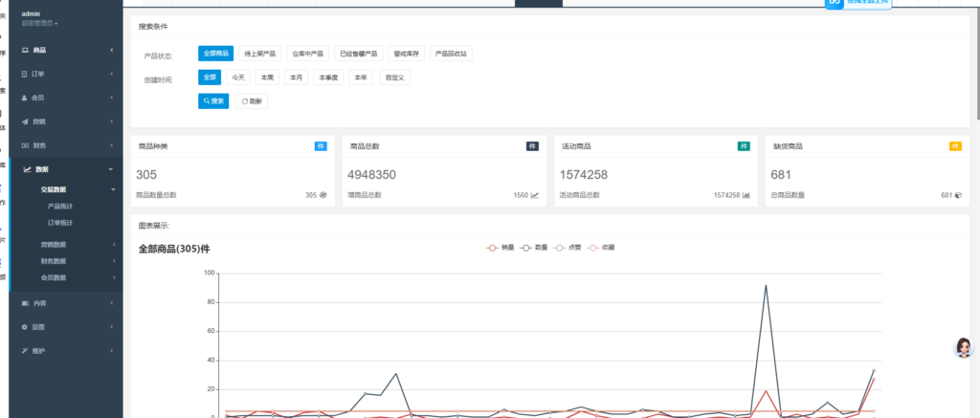Expand the 营销 menu chevron
Screen dimensions: 980x418
112,121
